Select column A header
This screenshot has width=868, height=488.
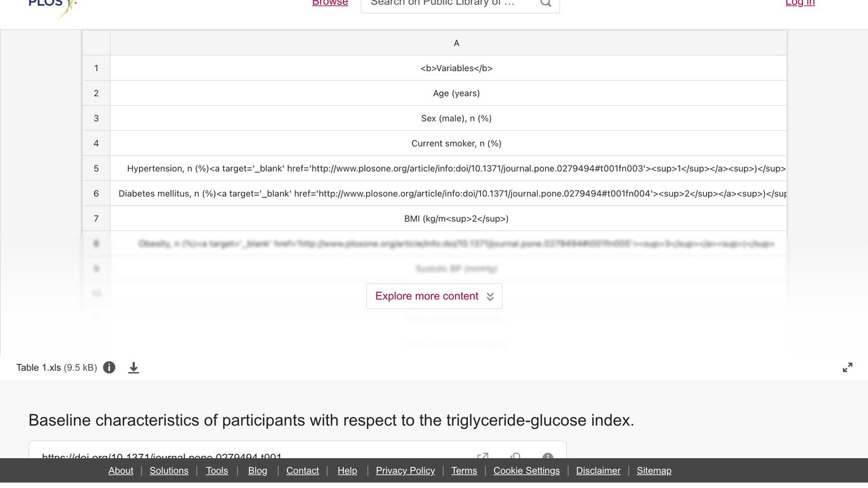(448, 43)
